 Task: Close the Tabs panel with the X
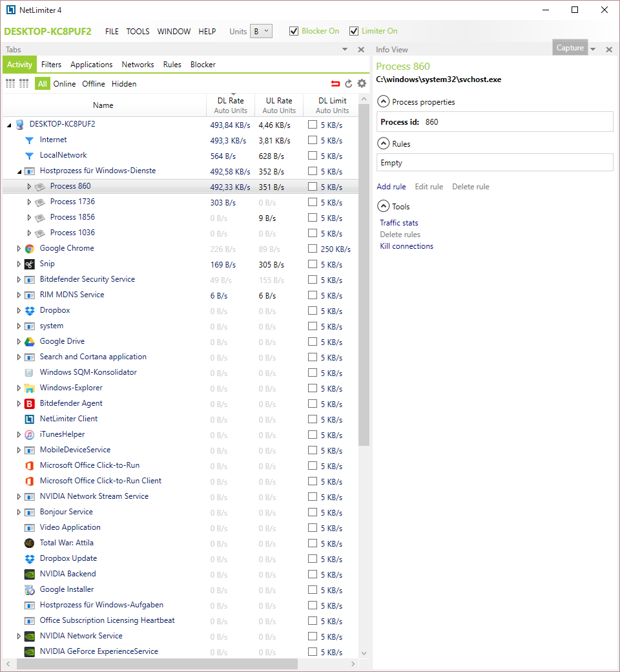[x=361, y=50]
